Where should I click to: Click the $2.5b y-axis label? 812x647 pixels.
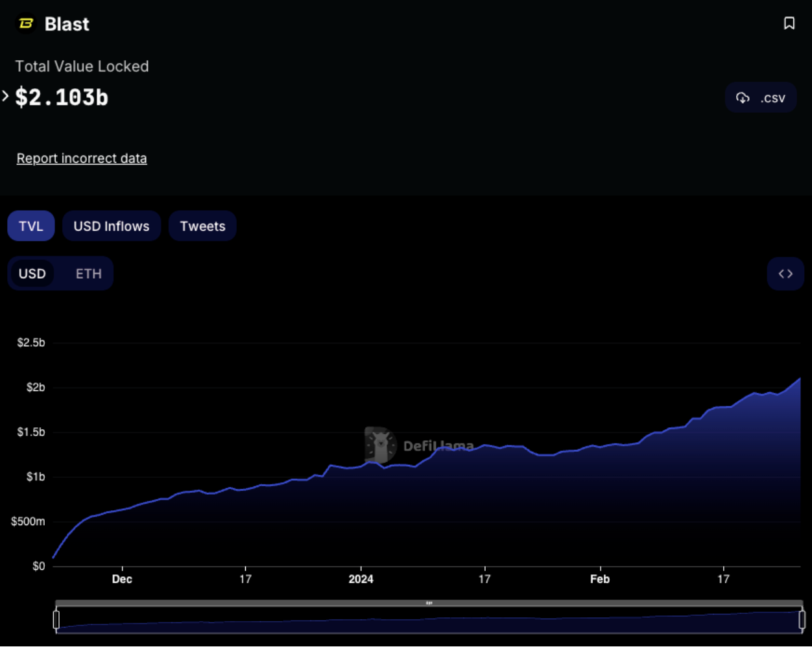(31, 342)
